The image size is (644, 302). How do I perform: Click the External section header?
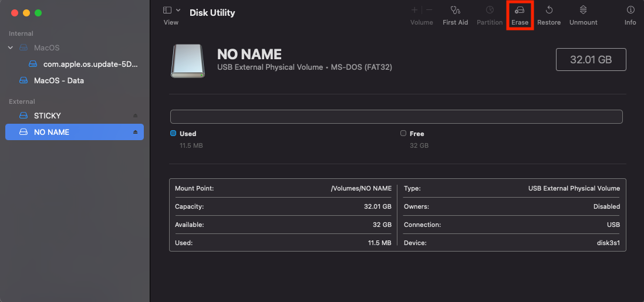(22, 101)
